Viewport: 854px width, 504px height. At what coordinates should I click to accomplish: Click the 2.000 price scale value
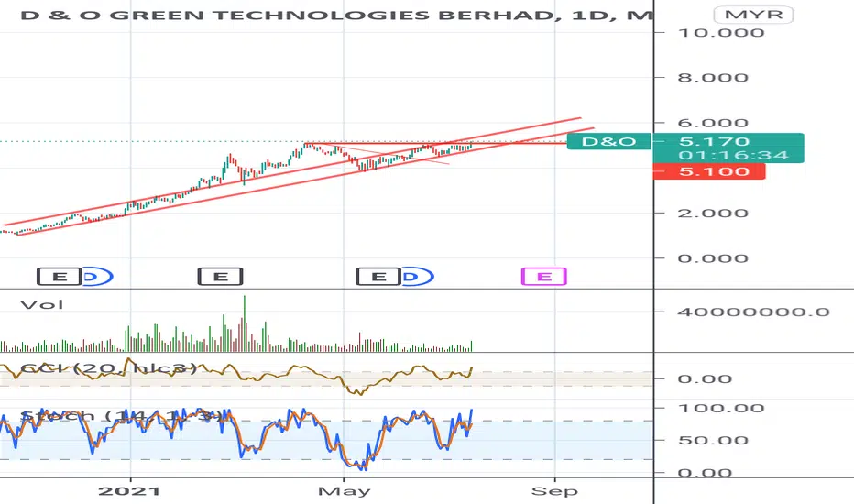click(713, 213)
